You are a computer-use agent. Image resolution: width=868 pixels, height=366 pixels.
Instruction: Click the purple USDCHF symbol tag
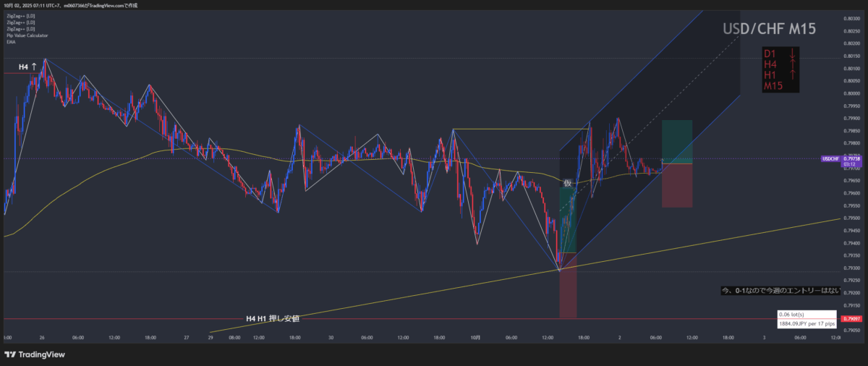[x=830, y=158]
